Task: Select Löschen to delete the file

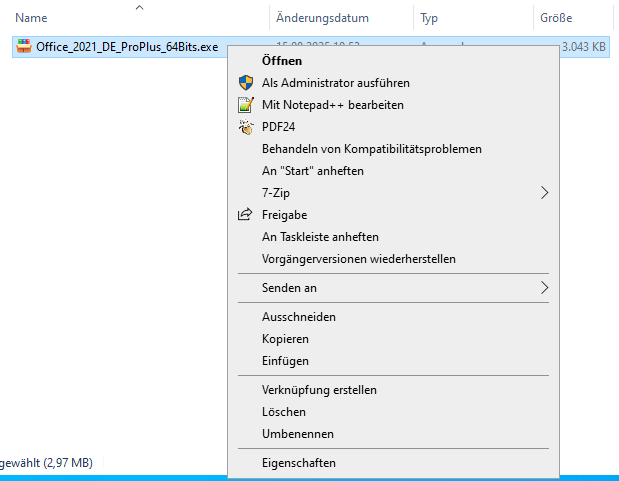Action: coord(284,412)
